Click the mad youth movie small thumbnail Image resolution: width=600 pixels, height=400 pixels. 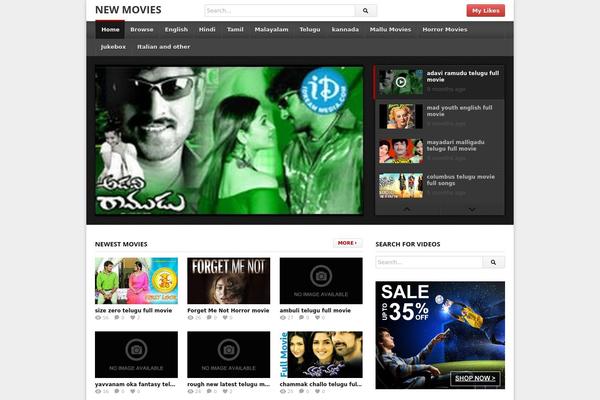401,116
